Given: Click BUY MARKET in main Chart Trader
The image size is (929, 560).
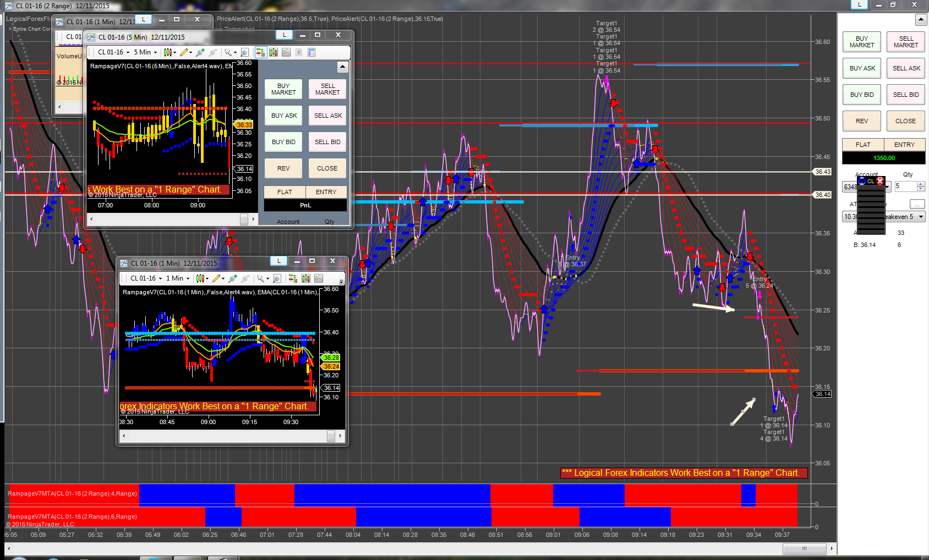Looking at the screenshot, I should [862, 42].
